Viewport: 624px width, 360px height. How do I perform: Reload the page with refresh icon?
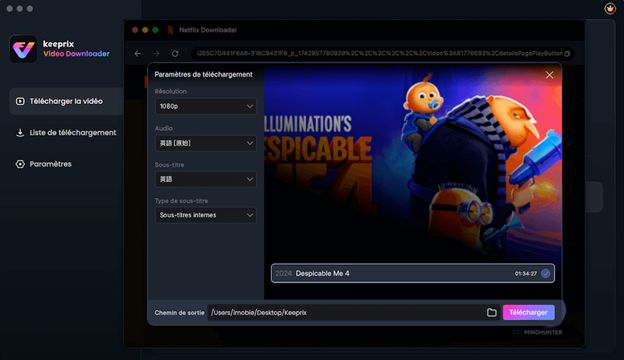[x=175, y=53]
